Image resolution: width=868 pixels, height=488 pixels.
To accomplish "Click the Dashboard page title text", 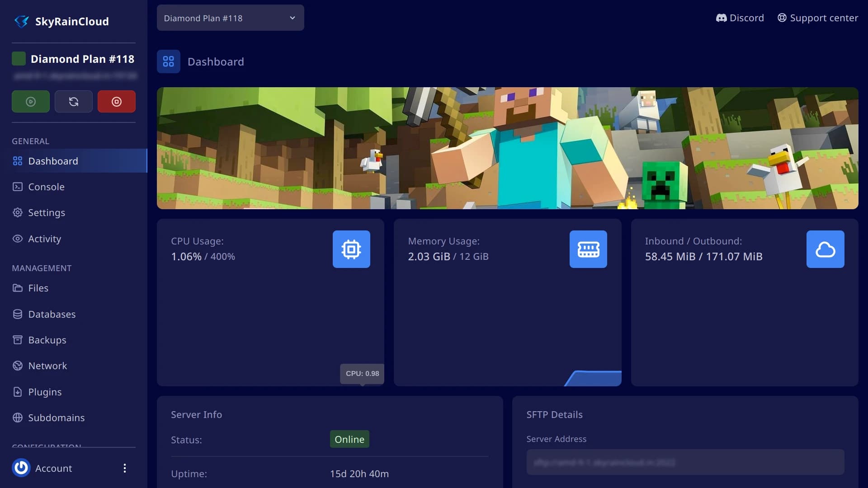I will [216, 62].
